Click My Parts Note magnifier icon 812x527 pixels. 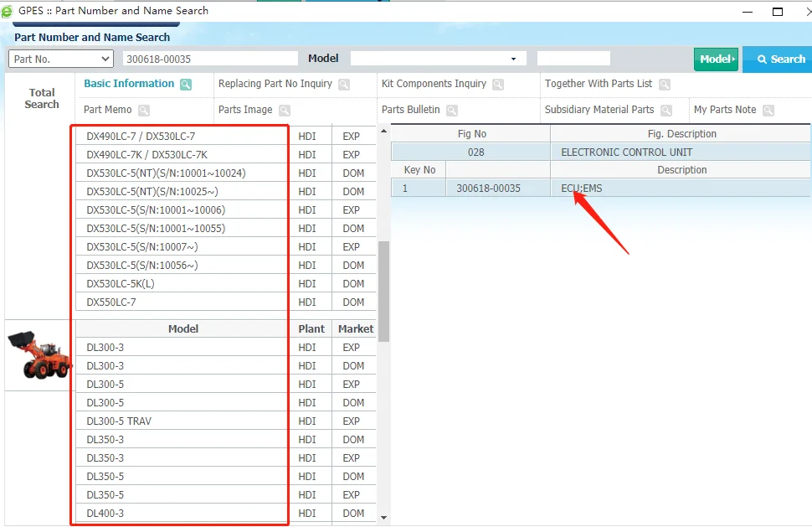[768, 111]
